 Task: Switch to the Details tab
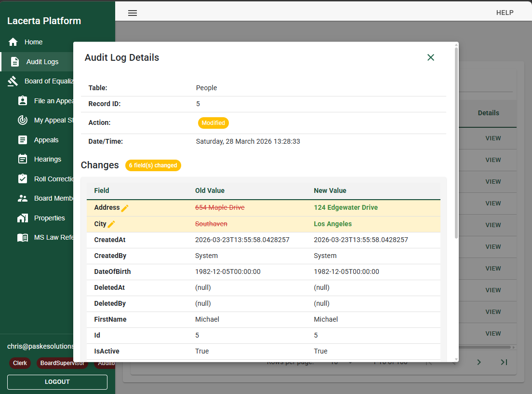point(488,113)
